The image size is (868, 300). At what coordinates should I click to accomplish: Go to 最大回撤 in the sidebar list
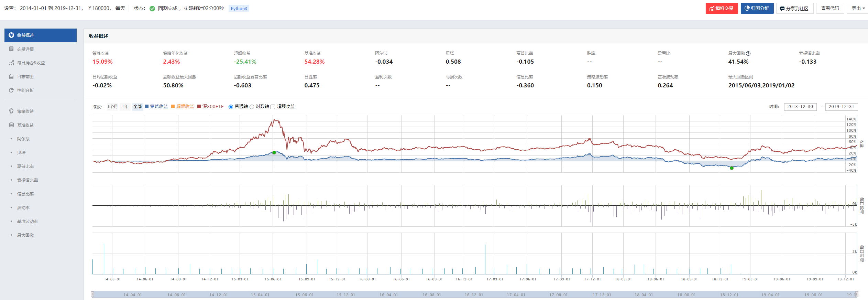point(25,235)
